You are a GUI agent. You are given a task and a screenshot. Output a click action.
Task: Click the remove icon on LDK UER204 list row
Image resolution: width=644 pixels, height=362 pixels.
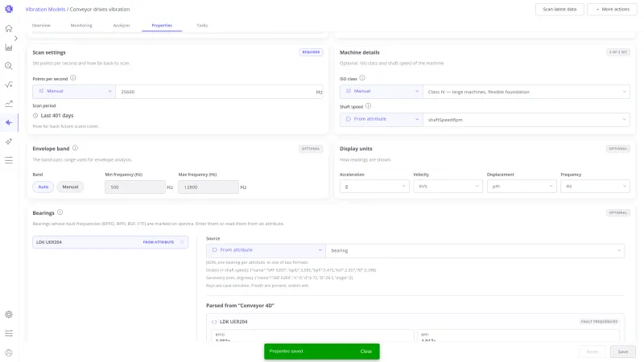[x=182, y=242]
